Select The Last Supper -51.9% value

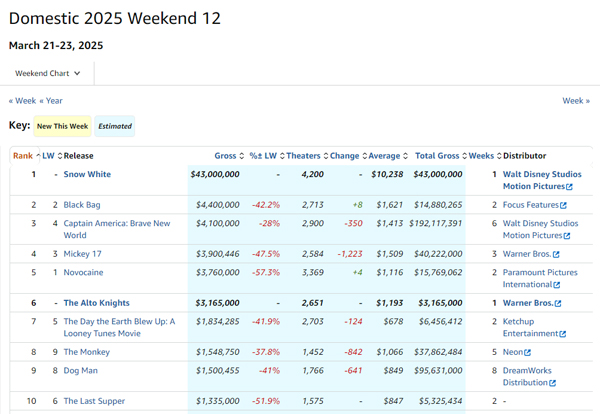[x=266, y=401]
